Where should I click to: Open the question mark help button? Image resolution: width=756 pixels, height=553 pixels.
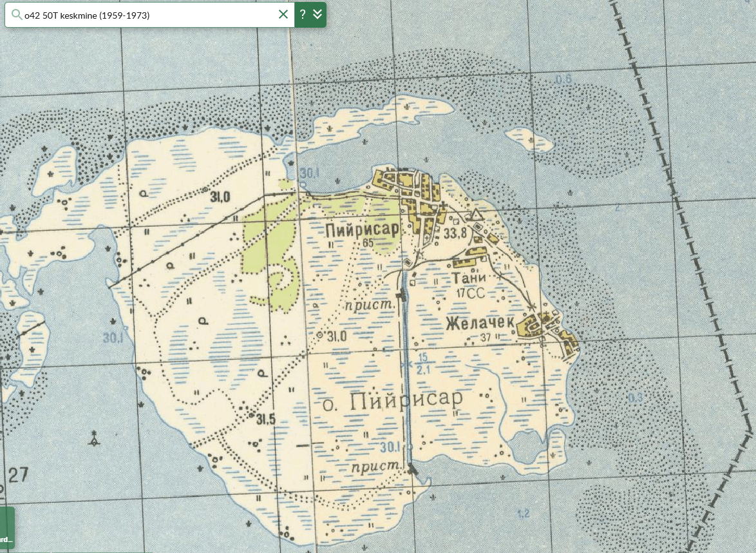coord(303,14)
